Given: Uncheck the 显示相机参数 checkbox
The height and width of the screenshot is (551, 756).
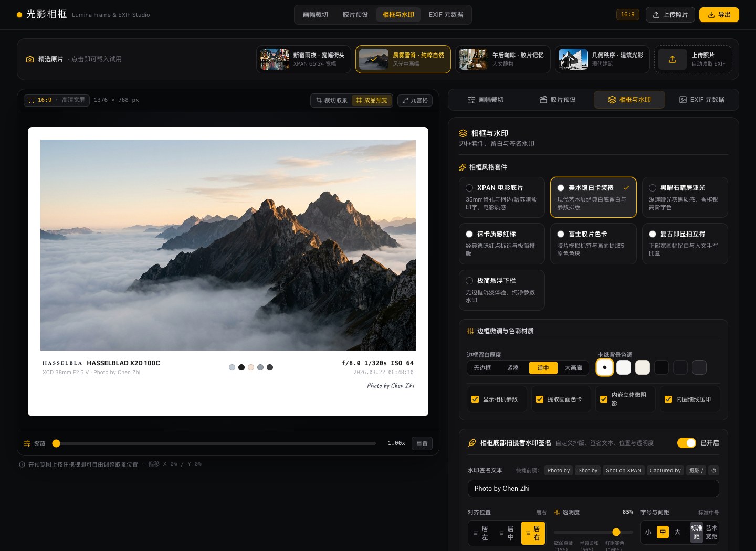Looking at the screenshot, I should tap(475, 399).
